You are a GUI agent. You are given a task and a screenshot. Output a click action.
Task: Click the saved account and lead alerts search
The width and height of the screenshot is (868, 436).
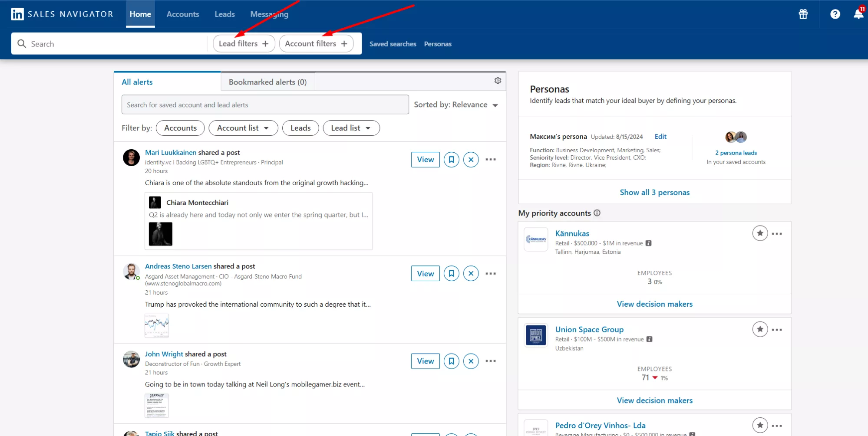coord(265,105)
